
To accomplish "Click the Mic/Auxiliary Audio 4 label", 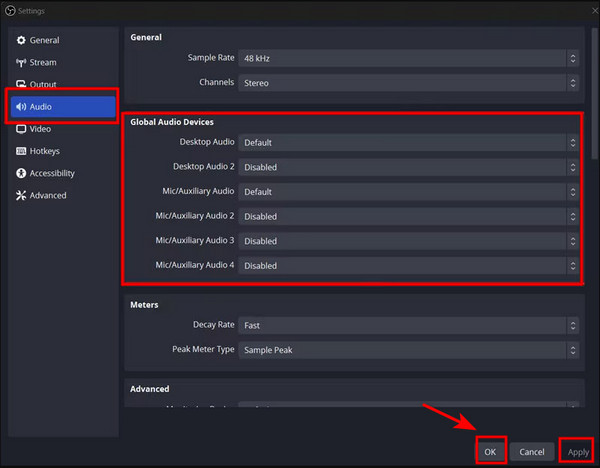I will click(x=195, y=265).
